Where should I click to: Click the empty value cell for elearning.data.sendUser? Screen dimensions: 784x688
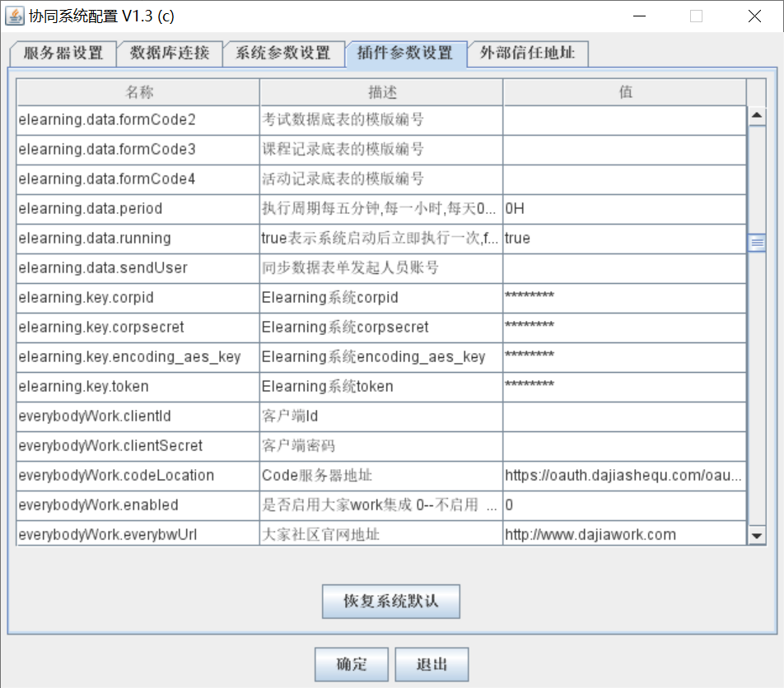tap(624, 267)
